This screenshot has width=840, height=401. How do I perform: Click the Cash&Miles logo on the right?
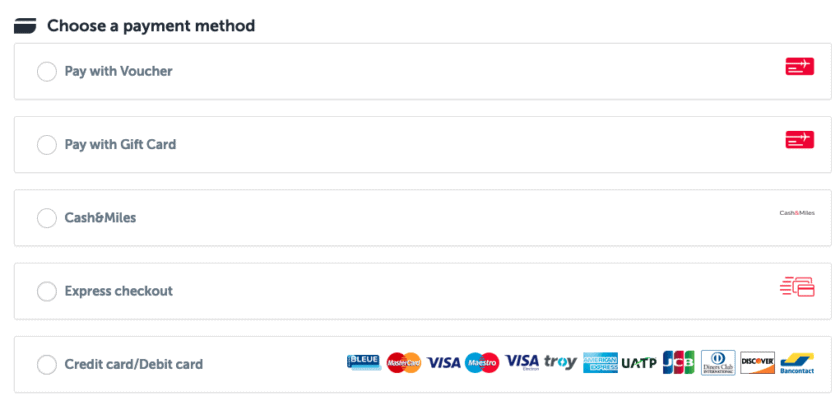coord(798,213)
